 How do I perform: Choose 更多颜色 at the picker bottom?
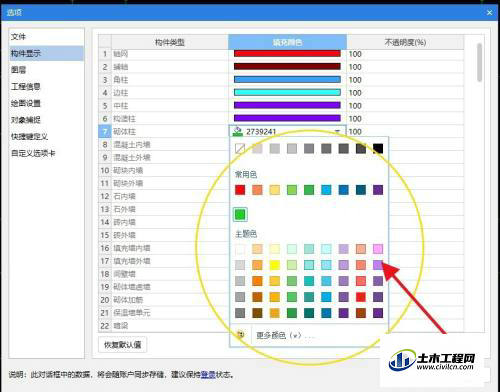[x=285, y=335]
